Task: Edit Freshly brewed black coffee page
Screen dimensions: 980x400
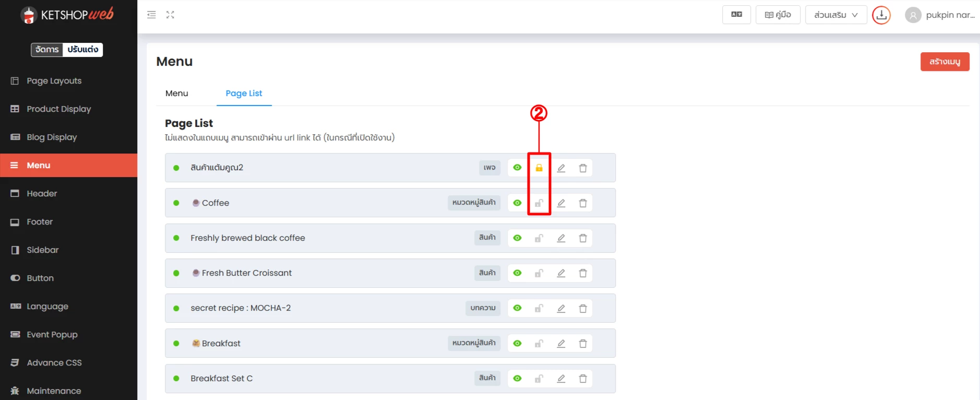Action: [x=561, y=238]
